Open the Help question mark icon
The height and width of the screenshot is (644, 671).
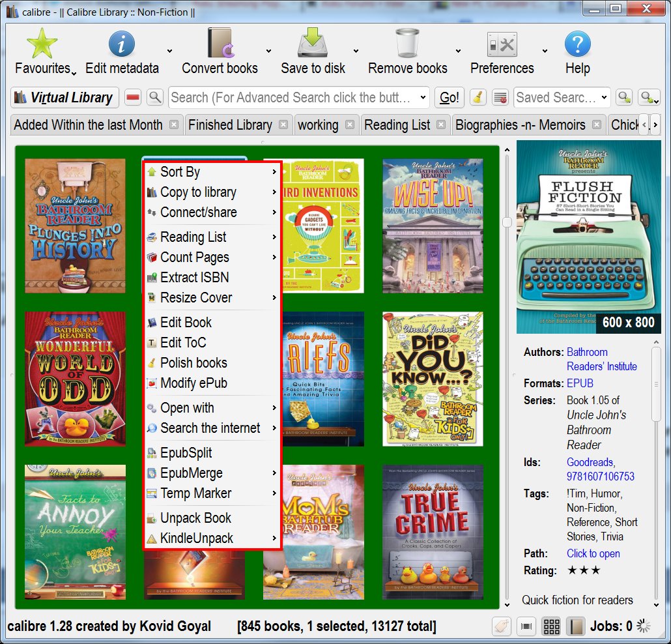[x=578, y=44]
